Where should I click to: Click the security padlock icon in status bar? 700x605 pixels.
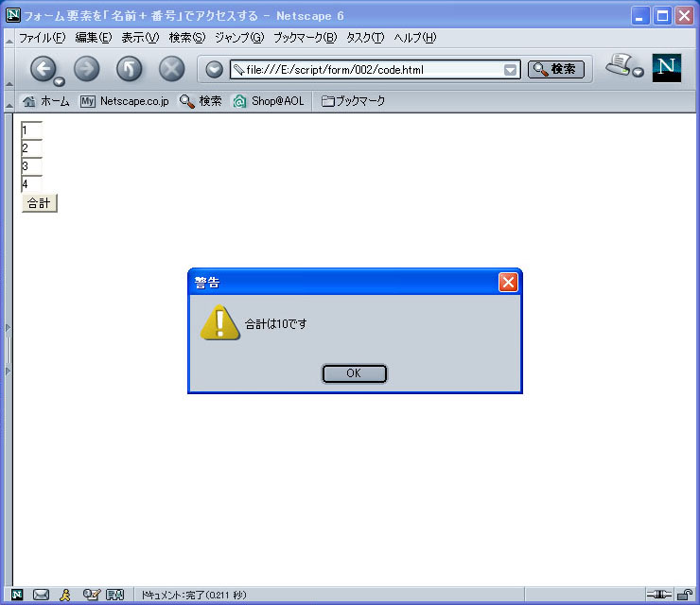[684, 595]
